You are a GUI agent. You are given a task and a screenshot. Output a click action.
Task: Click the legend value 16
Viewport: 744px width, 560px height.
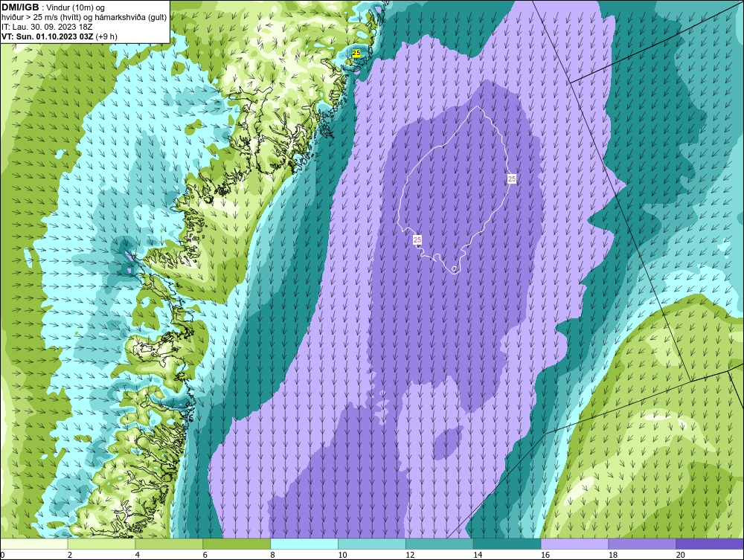pos(545,555)
